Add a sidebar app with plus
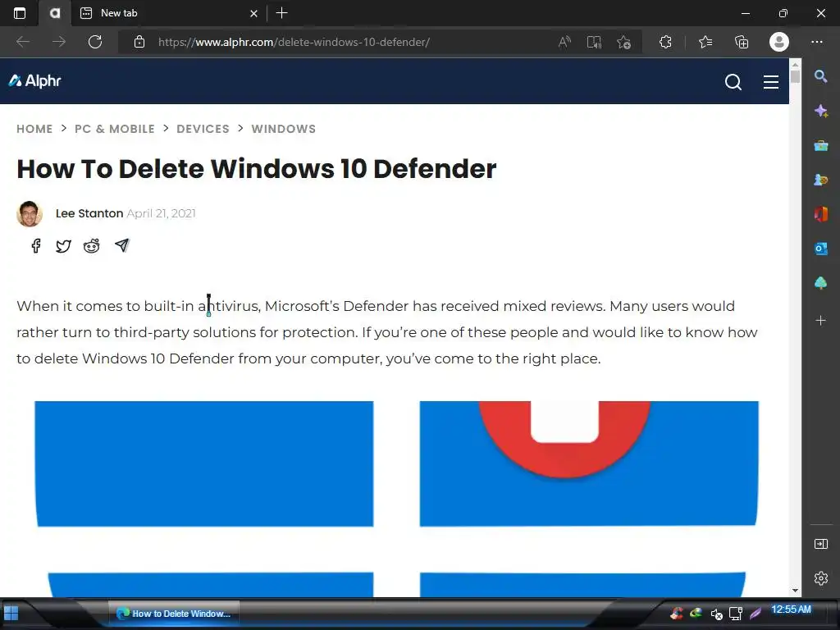This screenshot has height=630, width=840. (x=820, y=321)
